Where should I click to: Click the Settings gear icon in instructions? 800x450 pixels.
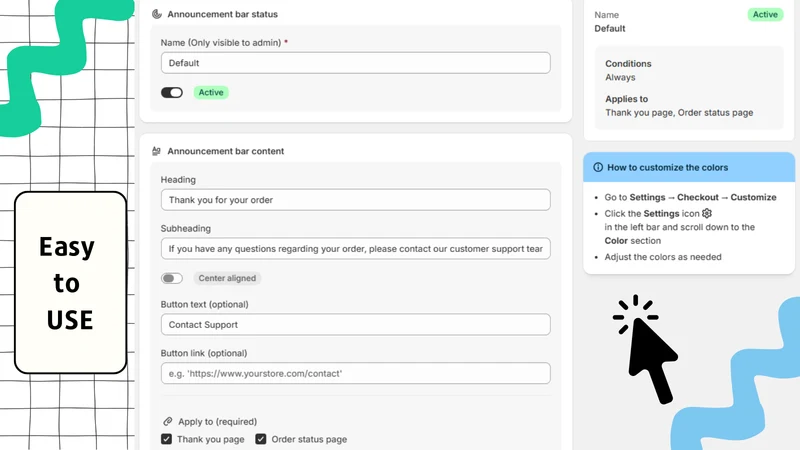point(707,213)
